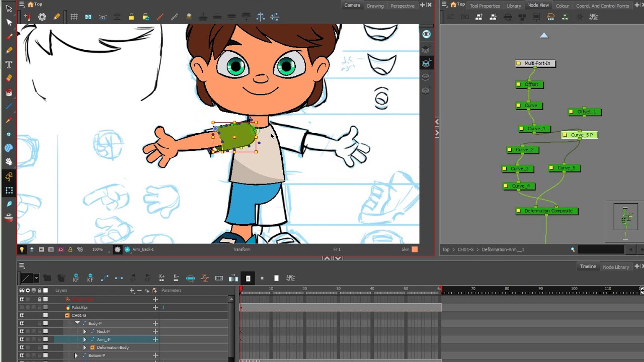Click the flip horizontal mirror icon

pyautogui.click(x=261, y=17)
